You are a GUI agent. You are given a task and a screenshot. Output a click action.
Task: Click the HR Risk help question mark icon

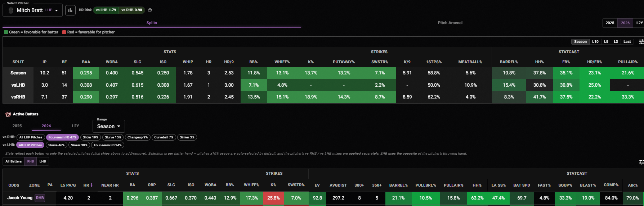(150, 10)
